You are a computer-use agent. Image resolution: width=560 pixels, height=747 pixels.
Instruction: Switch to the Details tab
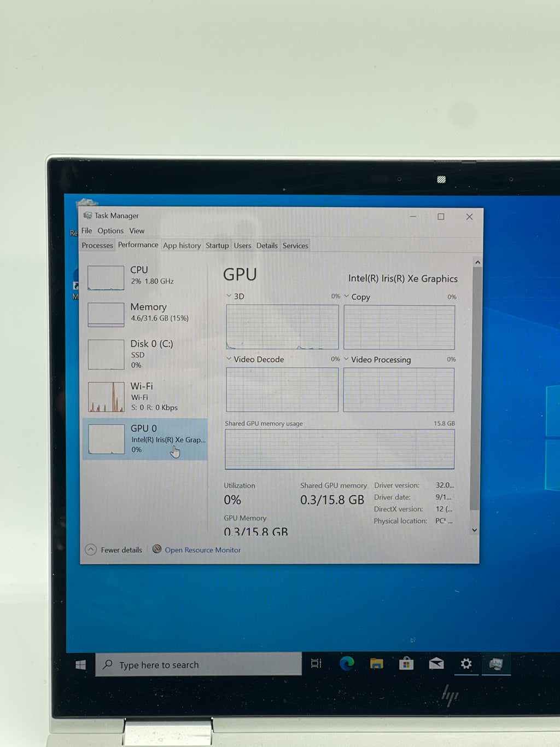coord(267,245)
